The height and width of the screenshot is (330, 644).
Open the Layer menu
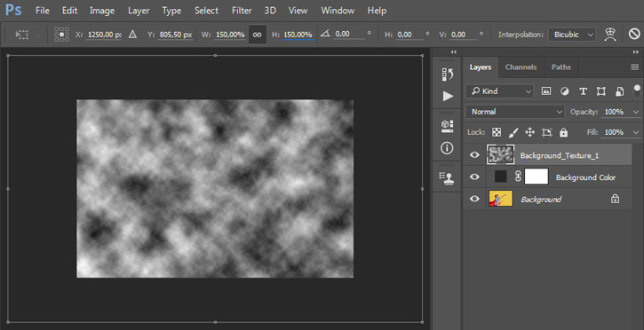(x=139, y=11)
